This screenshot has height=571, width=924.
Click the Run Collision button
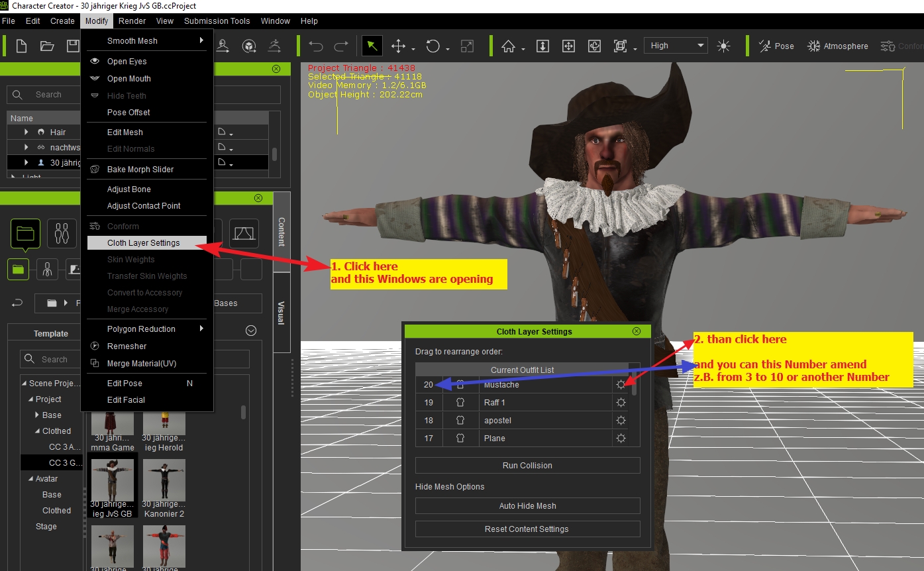click(x=527, y=465)
